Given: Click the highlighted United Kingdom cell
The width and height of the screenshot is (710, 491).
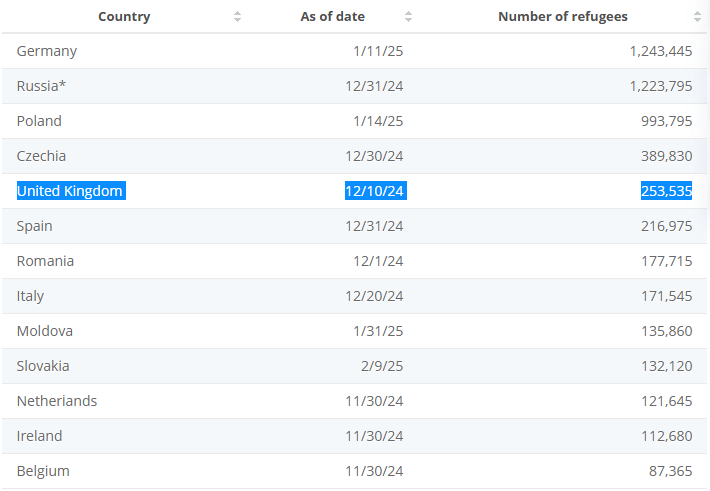Looking at the screenshot, I should pos(70,191).
